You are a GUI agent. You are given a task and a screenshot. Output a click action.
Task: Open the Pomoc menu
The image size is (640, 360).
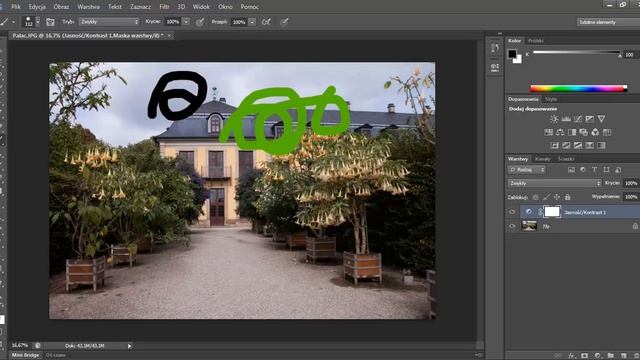click(249, 7)
